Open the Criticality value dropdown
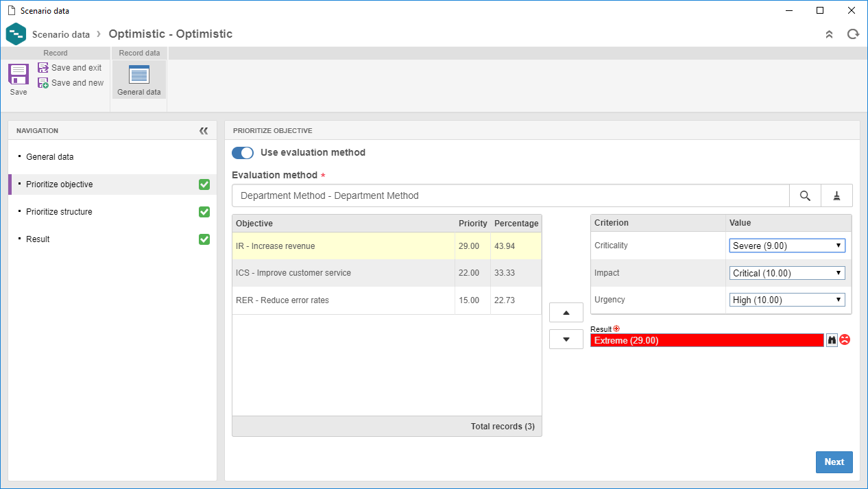Screen dimensions: 868x489 click(x=787, y=246)
